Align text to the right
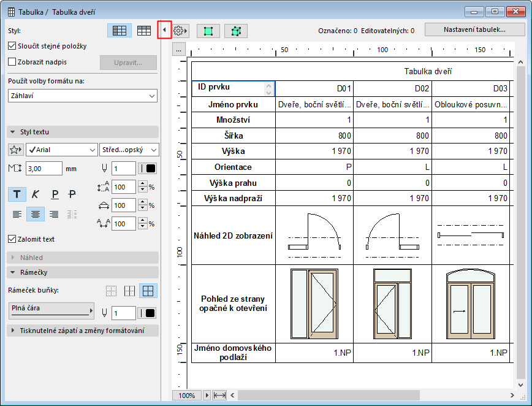Image resolution: width=532 pixels, height=406 pixels. (x=54, y=214)
